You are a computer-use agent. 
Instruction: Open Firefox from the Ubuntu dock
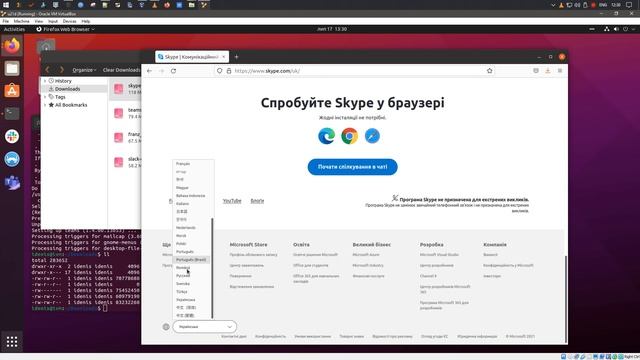(x=12, y=45)
